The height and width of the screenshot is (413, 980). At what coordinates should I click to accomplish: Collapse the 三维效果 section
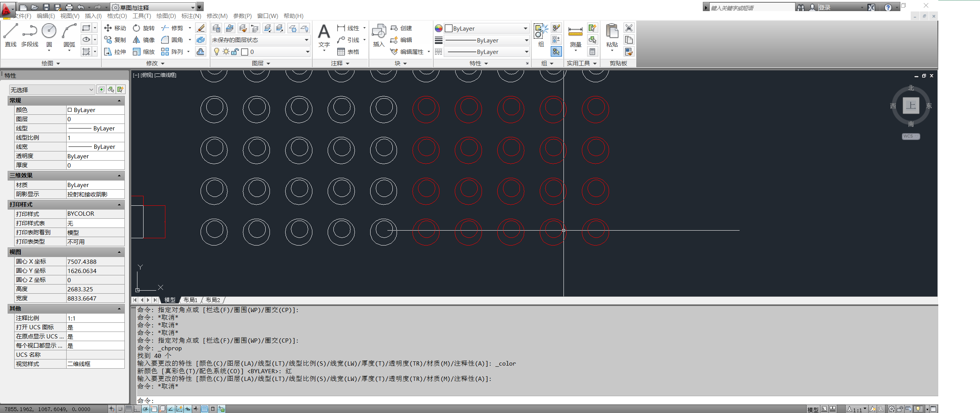point(119,176)
